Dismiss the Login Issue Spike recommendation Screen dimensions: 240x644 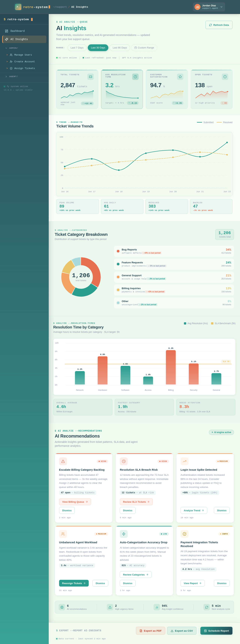[x=222, y=511]
